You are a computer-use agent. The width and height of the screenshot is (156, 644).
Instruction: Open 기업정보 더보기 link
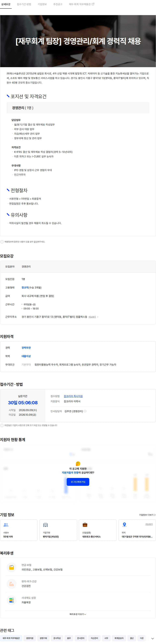147,515
